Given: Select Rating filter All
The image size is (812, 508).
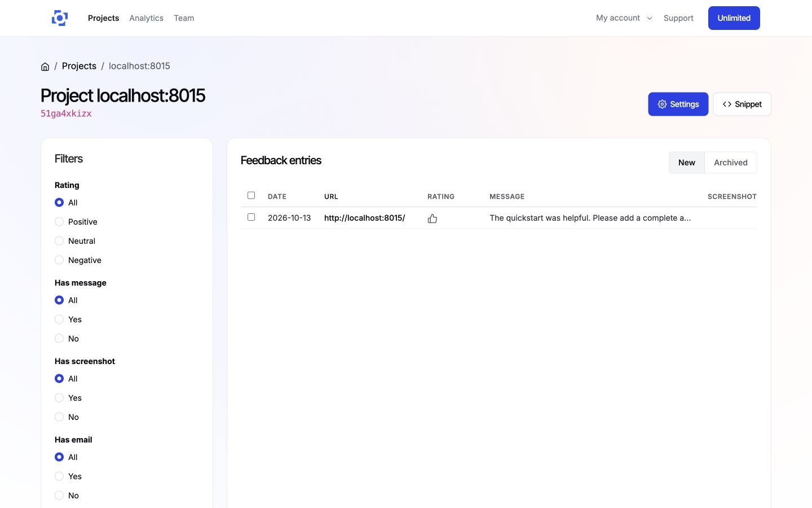Looking at the screenshot, I should click(x=59, y=203).
